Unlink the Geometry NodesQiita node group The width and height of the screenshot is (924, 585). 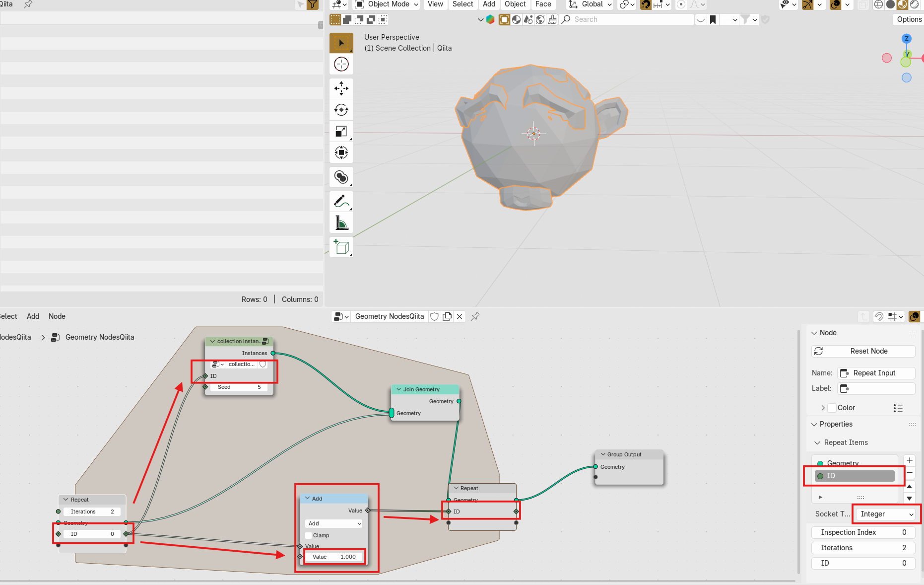click(460, 316)
